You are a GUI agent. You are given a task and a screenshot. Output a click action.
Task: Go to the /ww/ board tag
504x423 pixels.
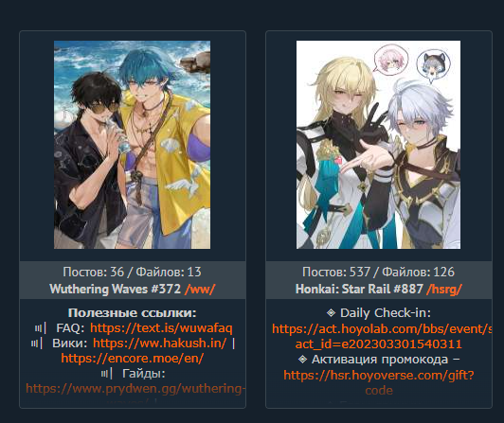[x=200, y=289]
